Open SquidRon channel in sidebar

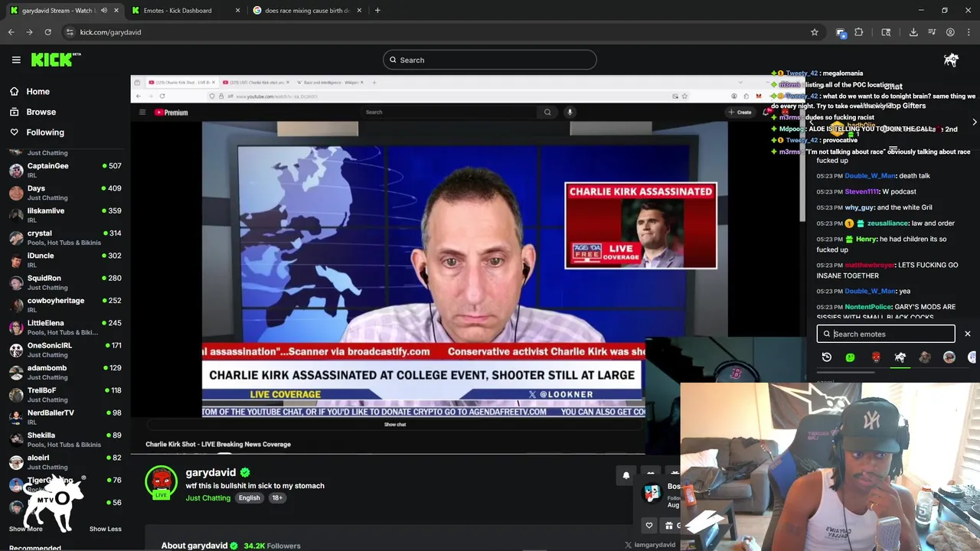[65, 282]
